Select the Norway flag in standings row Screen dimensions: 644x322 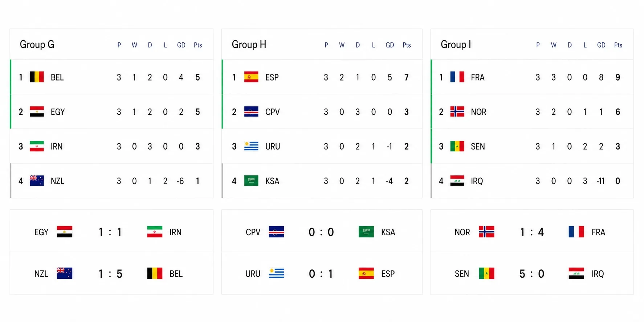pyautogui.click(x=457, y=111)
